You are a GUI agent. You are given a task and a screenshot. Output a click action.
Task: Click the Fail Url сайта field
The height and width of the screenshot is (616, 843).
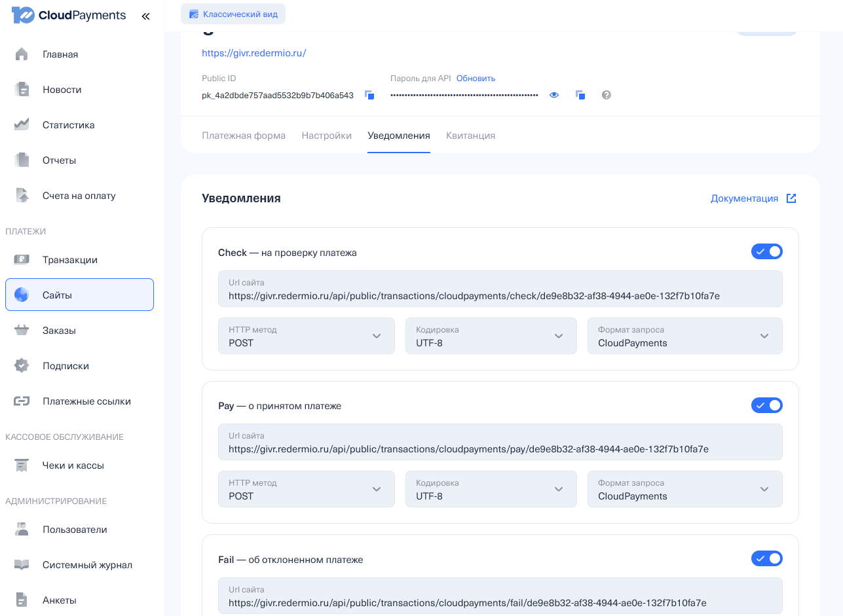500,596
